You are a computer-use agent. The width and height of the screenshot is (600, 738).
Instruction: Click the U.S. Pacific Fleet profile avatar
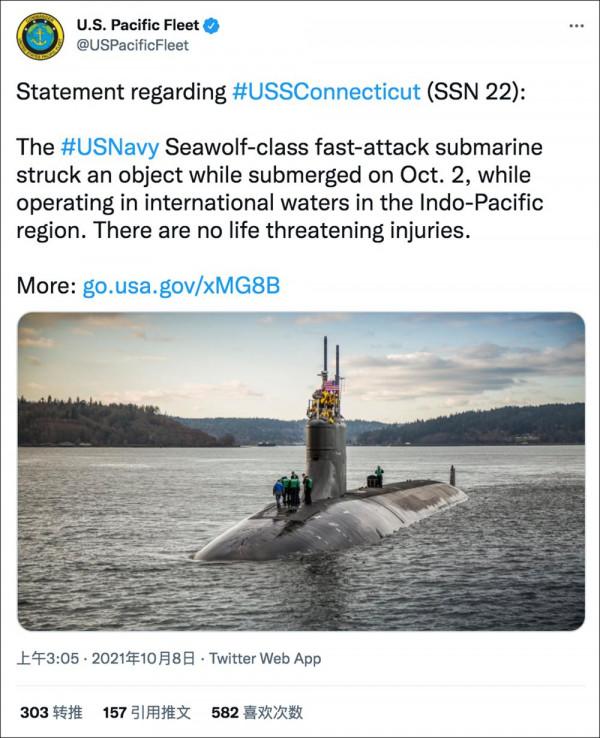click(x=41, y=36)
